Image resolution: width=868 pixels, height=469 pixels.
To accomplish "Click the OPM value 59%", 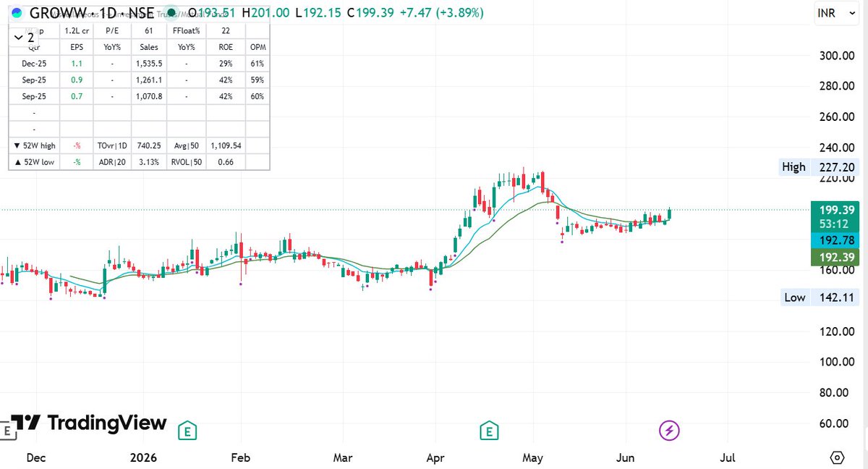I will pos(258,80).
